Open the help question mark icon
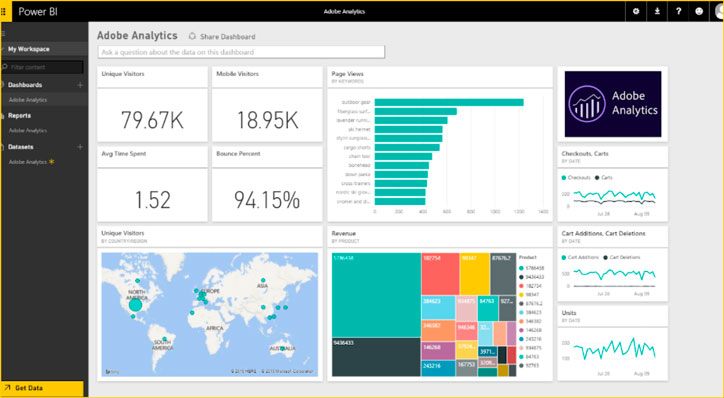 (x=678, y=12)
